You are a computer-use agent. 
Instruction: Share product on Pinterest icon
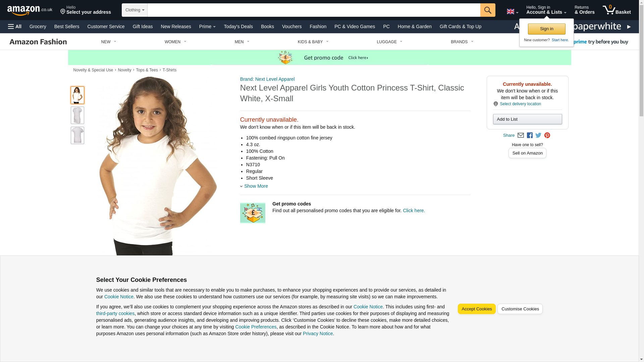click(547, 135)
